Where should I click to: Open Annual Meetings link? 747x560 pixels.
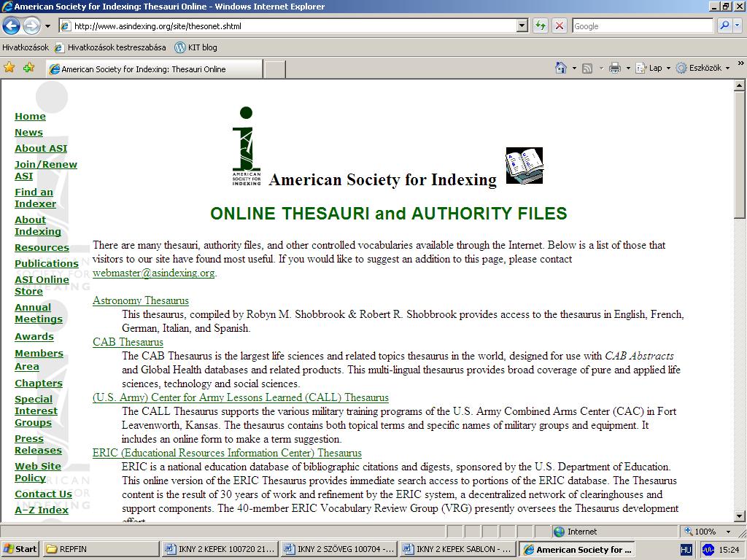[38, 314]
